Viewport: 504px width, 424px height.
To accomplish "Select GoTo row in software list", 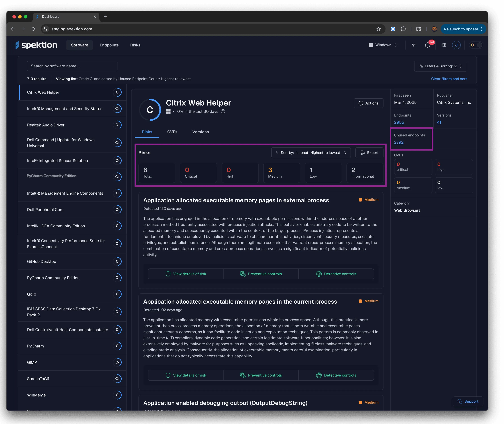I will coord(72,294).
